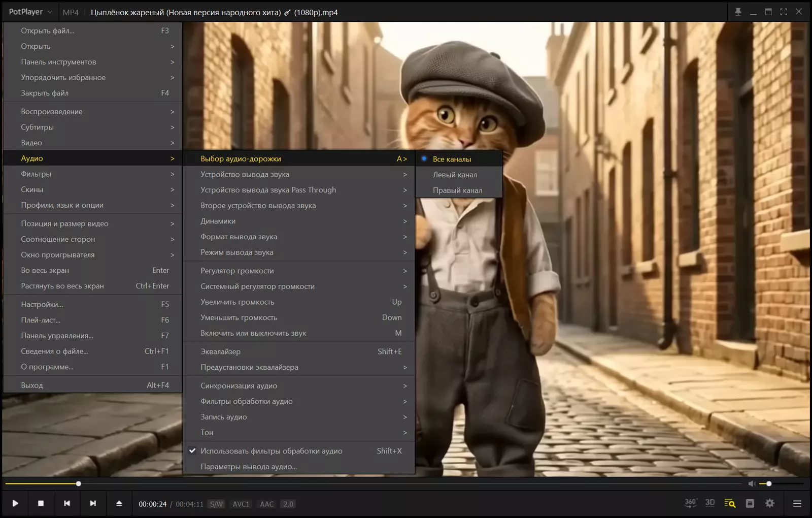Open 'Настройки...' menu entry
Screen dimensions: 812x518
click(x=93, y=304)
